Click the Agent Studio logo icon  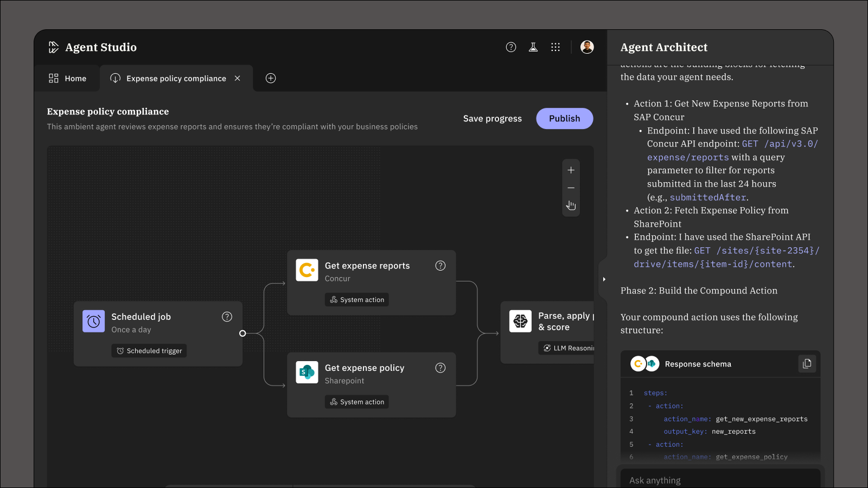point(53,47)
